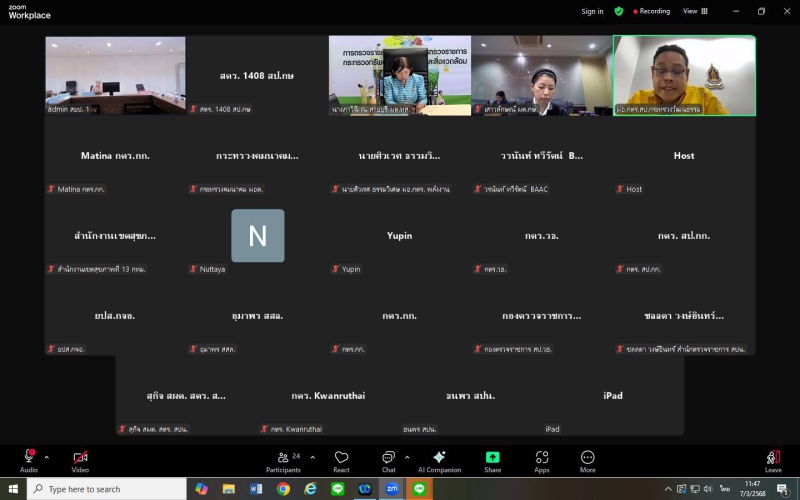Click the Sign in link
This screenshot has height=500, width=800.
592,11
